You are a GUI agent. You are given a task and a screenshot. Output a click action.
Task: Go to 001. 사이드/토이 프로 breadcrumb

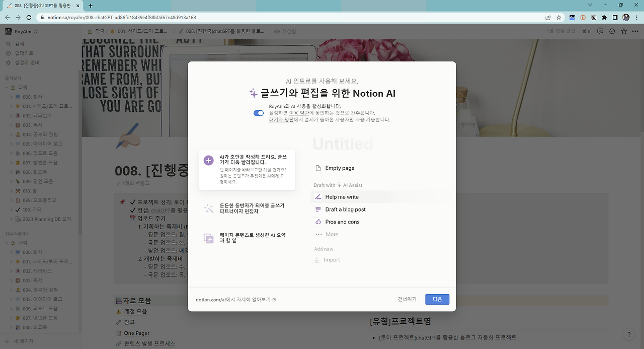(x=139, y=31)
